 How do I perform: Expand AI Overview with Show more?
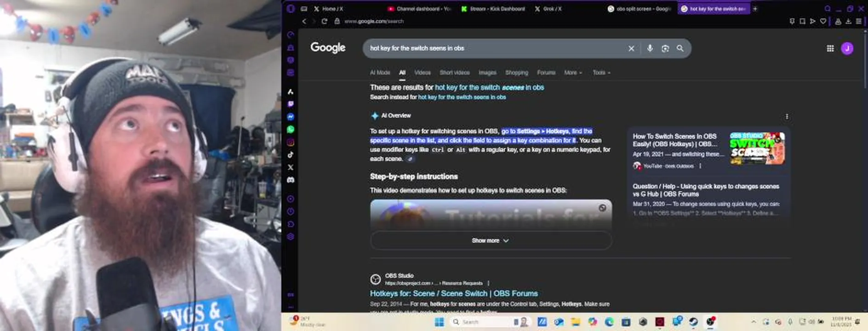(x=491, y=240)
